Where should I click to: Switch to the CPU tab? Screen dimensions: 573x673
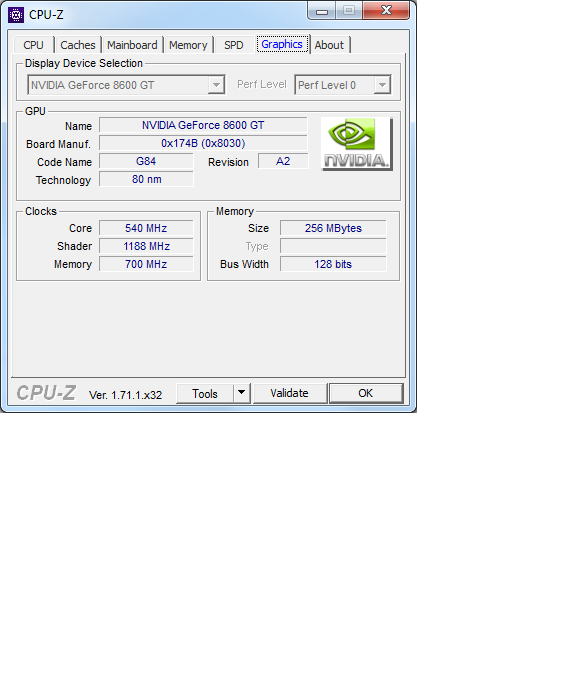click(33, 45)
